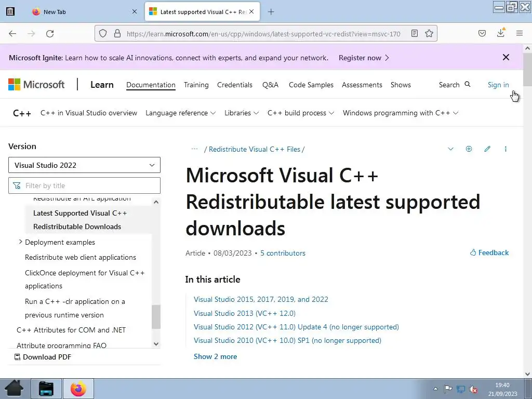Edit this article with the pencil icon
This screenshot has height=399, width=532.
click(487, 149)
